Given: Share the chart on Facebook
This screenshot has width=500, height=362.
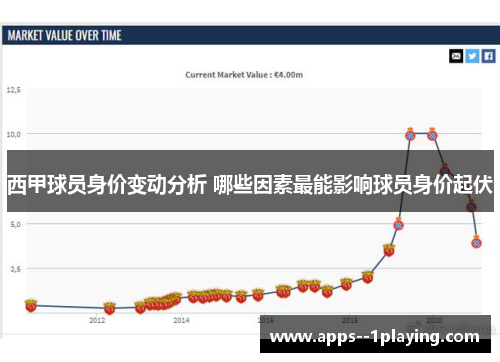Looking at the screenshot, I should (x=489, y=56).
